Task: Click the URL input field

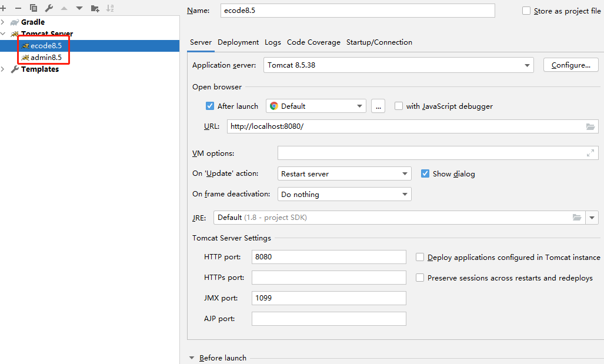Action: click(x=412, y=126)
